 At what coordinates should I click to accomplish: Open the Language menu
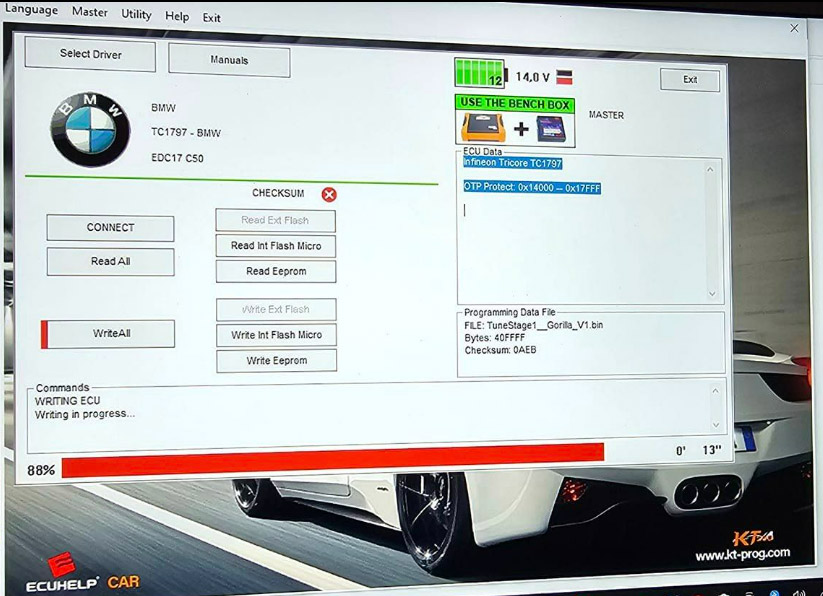(x=31, y=9)
